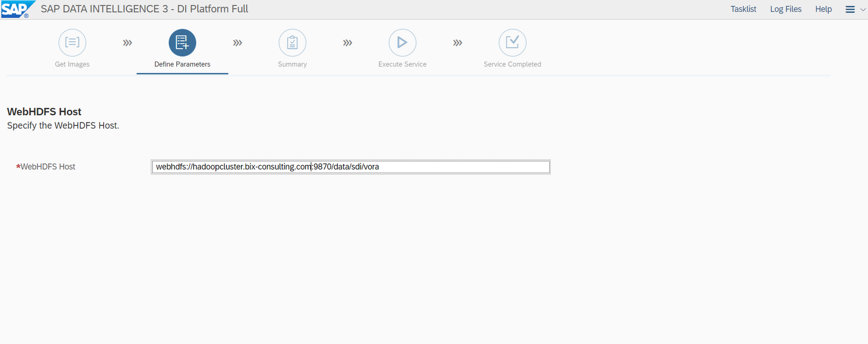
Task: Focus the WebHDFS Host input field
Action: 350,167
